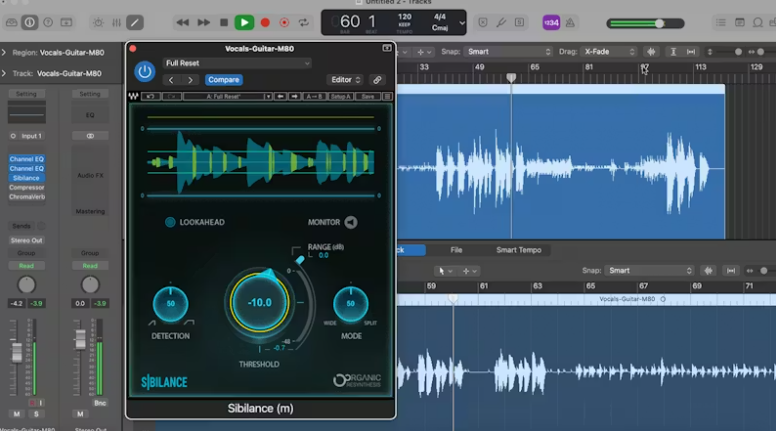Toggle the purple Count-in 1234 button
This screenshot has height=431, width=776.
[x=551, y=23]
